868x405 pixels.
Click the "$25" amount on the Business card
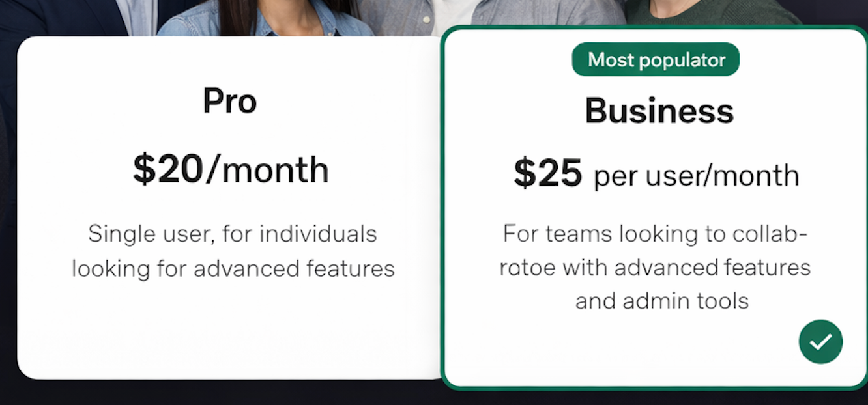click(x=547, y=174)
